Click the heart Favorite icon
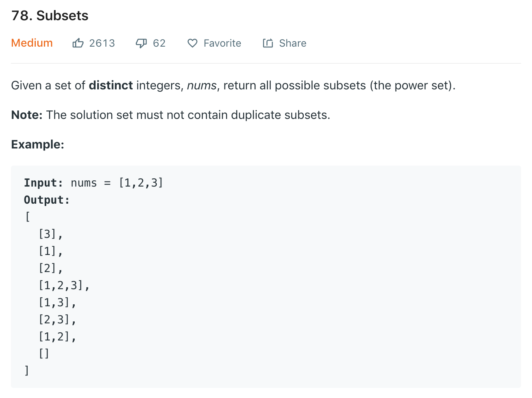The height and width of the screenshot is (398, 532). tap(192, 43)
